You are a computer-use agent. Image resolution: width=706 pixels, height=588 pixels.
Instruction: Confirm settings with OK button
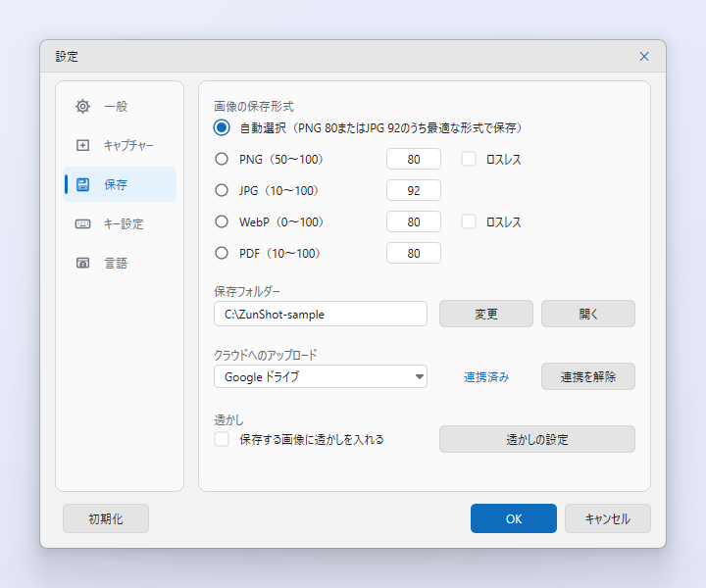[x=514, y=518]
